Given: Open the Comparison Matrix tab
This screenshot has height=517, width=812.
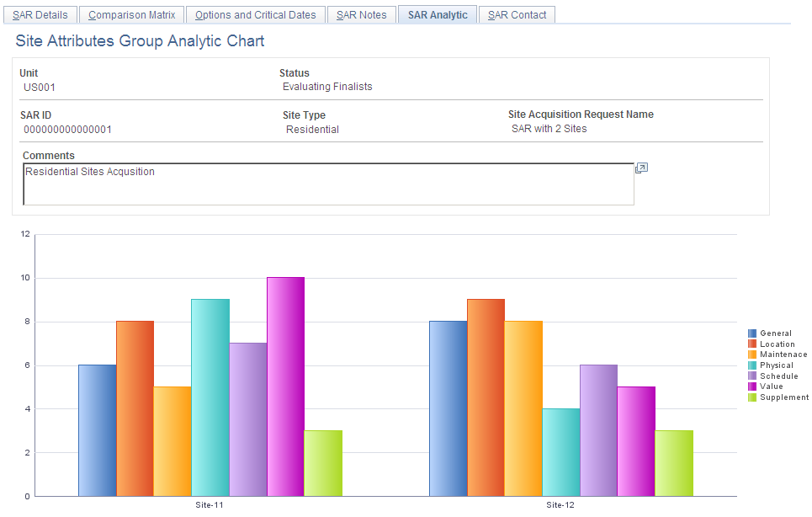Looking at the screenshot, I should [x=131, y=14].
